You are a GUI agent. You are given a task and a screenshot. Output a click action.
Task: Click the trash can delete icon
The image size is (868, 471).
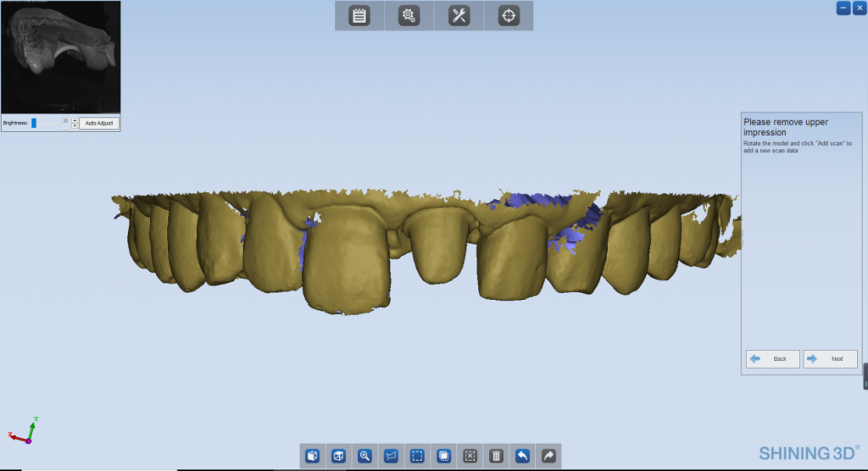[496, 456]
